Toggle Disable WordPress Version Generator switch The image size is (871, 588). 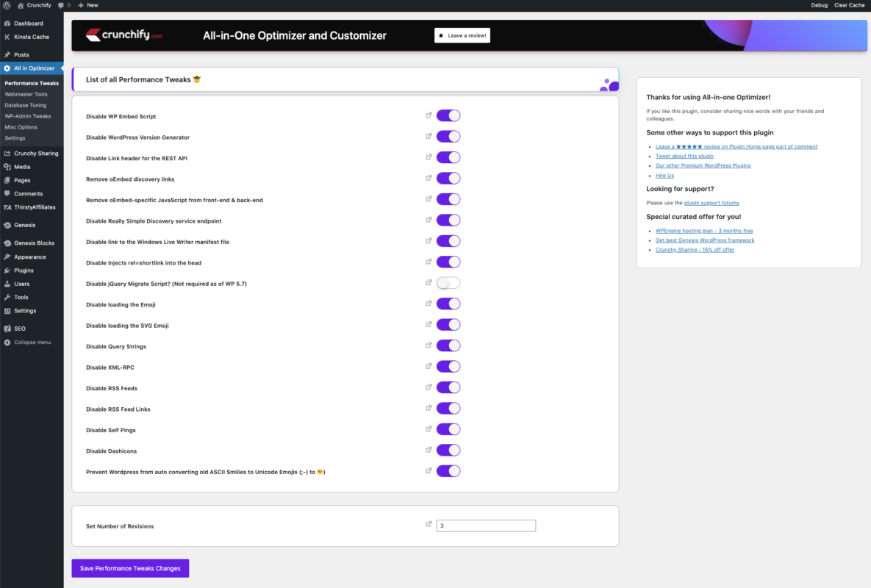pos(448,137)
